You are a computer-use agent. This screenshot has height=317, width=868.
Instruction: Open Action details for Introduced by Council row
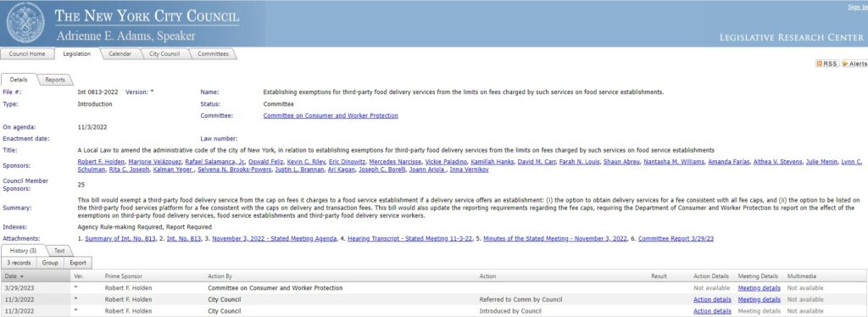tap(712, 311)
